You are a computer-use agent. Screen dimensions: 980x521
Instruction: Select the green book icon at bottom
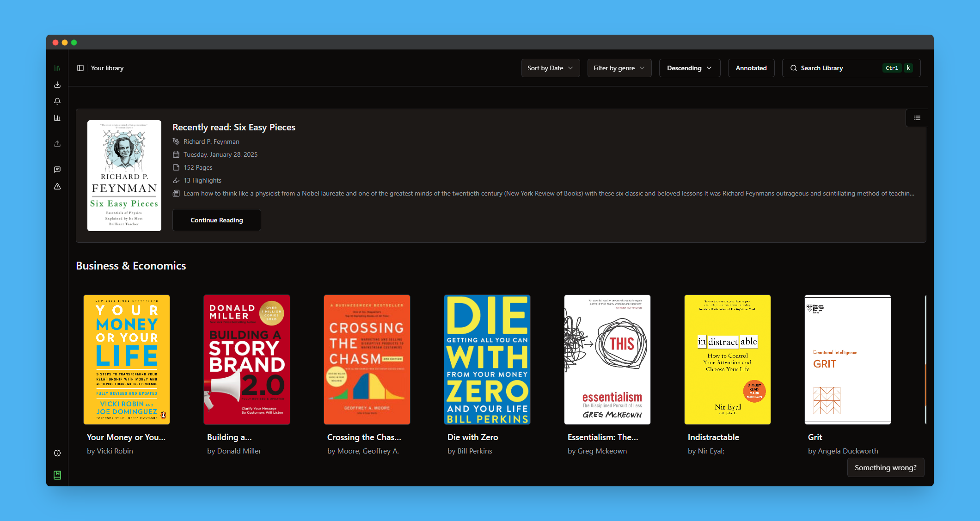(x=57, y=475)
